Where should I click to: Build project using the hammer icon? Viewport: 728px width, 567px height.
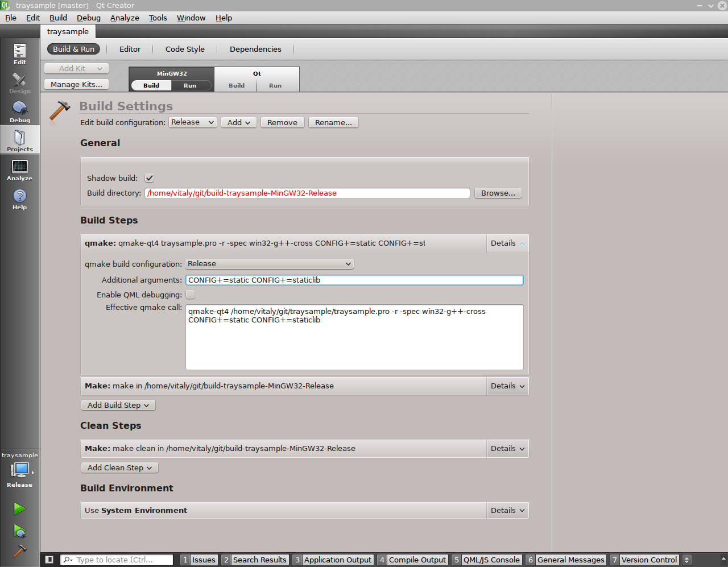click(20, 551)
